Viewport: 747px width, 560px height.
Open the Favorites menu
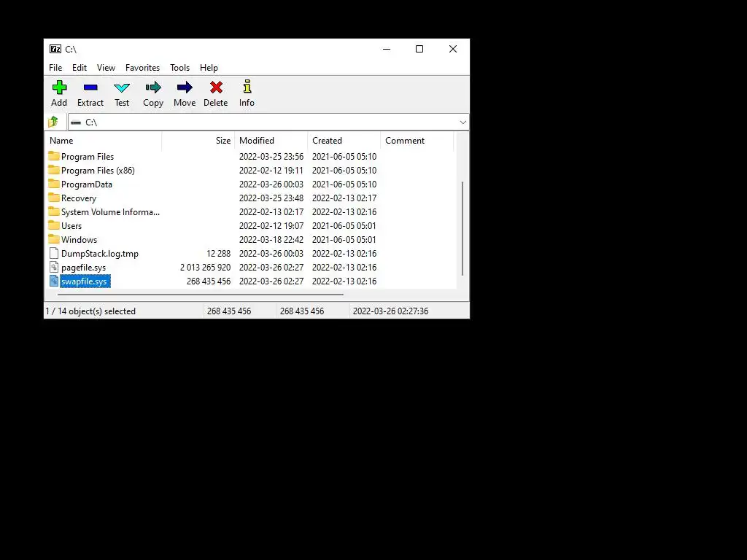click(x=142, y=68)
